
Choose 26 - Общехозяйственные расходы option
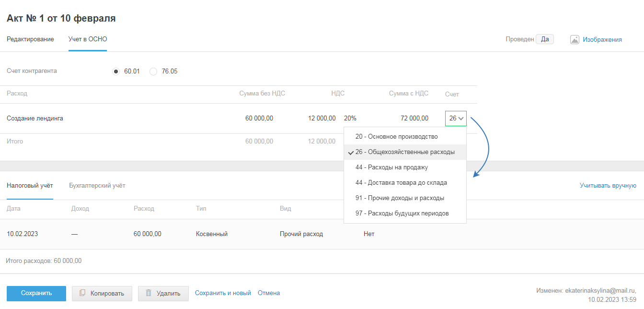click(x=404, y=152)
